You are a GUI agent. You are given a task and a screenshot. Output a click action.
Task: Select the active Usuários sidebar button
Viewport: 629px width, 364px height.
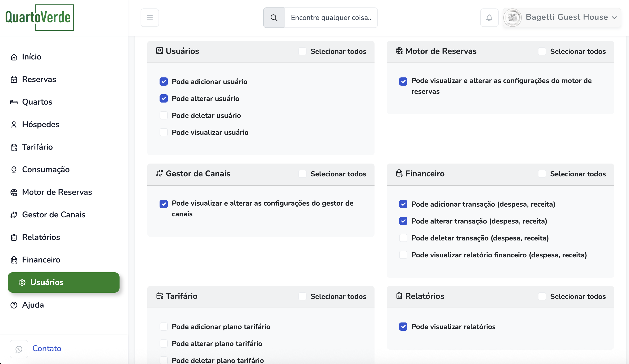[64, 282]
